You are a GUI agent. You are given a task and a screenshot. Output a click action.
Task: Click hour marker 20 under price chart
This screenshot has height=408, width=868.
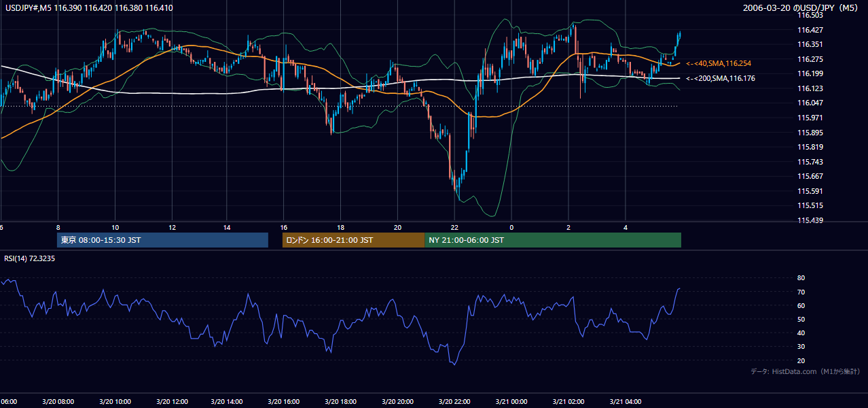398,227
